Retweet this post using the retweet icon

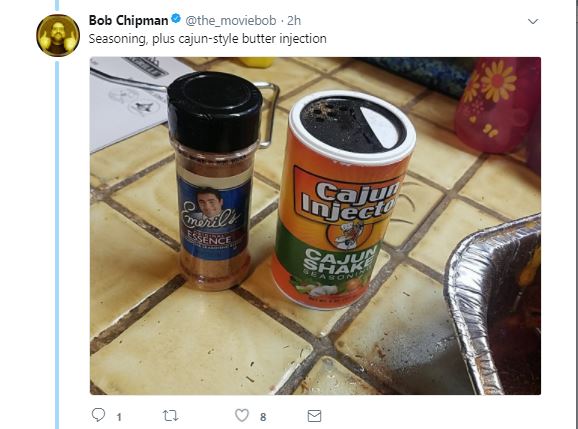click(x=170, y=416)
